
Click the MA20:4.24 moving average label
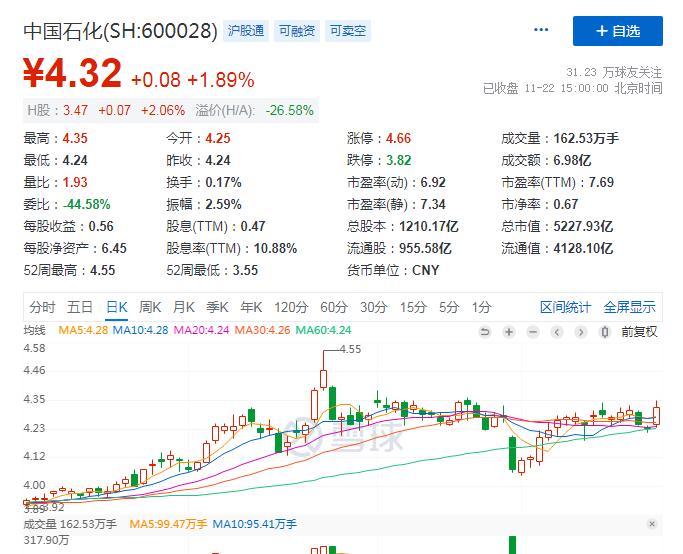point(201,330)
